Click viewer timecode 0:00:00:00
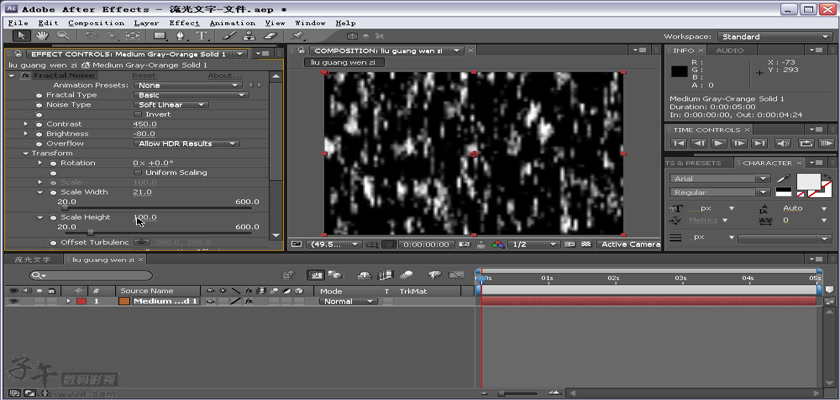Viewport: 840px width, 400px height. click(x=426, y=244)
